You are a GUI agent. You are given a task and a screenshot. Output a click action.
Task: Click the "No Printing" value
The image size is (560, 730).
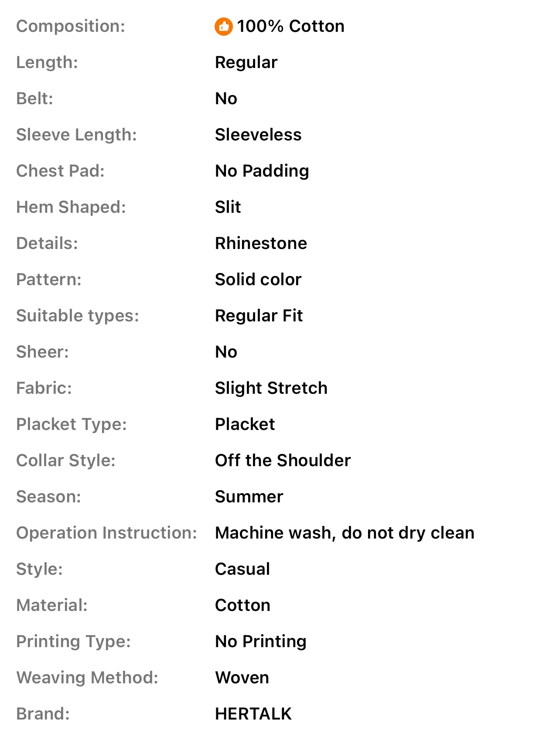261,641
